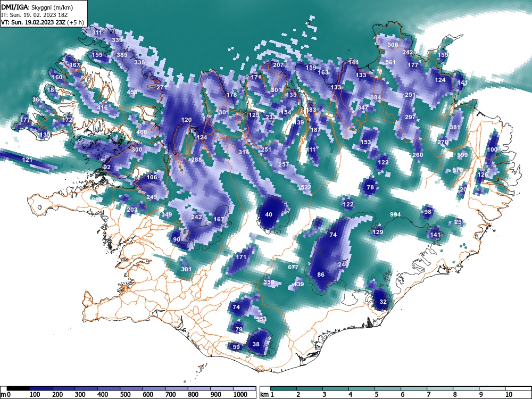The height and width of the screenshot is (399, 532).
Task: Click the visibility value 187
Action: pos(315,130)
